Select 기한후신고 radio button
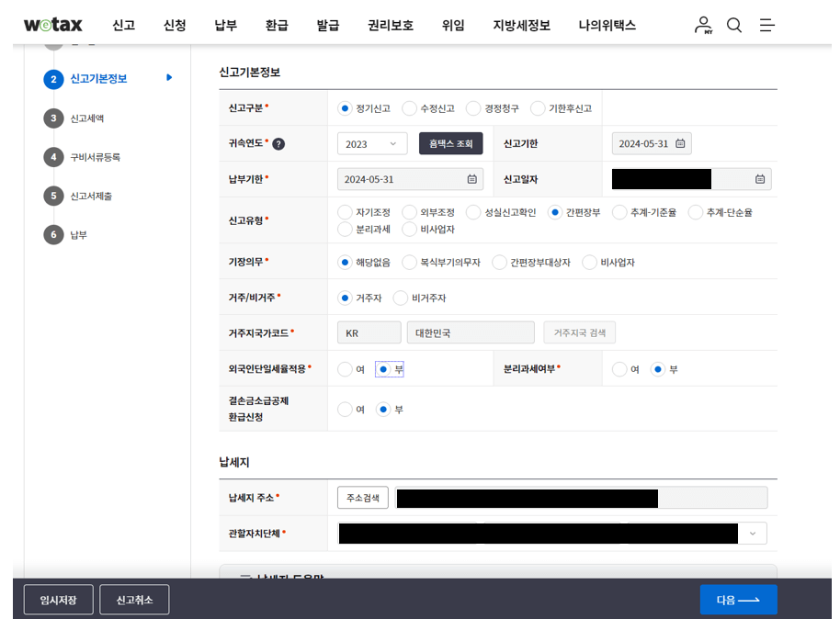This screenshot has height=630, width=840. click(x=538, y=108)
